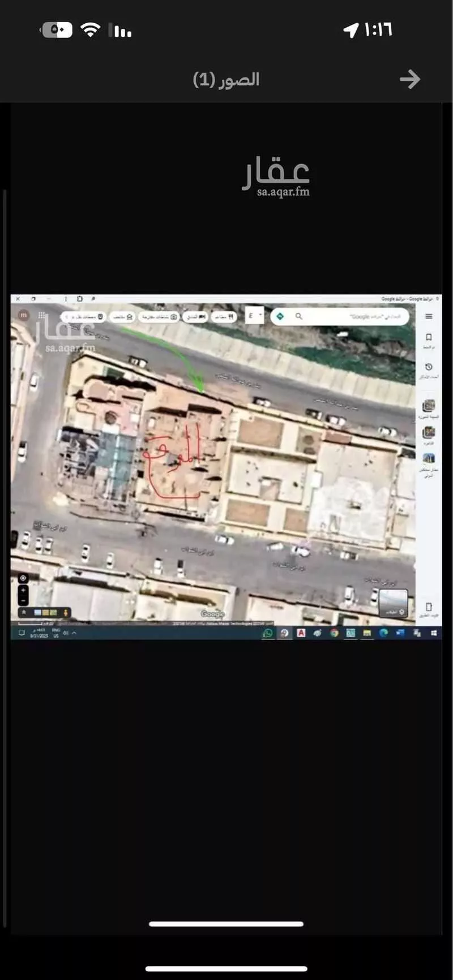This screenshot has width=453, height=980.
Task: Open Saved places bookmark icon
Action: pos(429,338)
